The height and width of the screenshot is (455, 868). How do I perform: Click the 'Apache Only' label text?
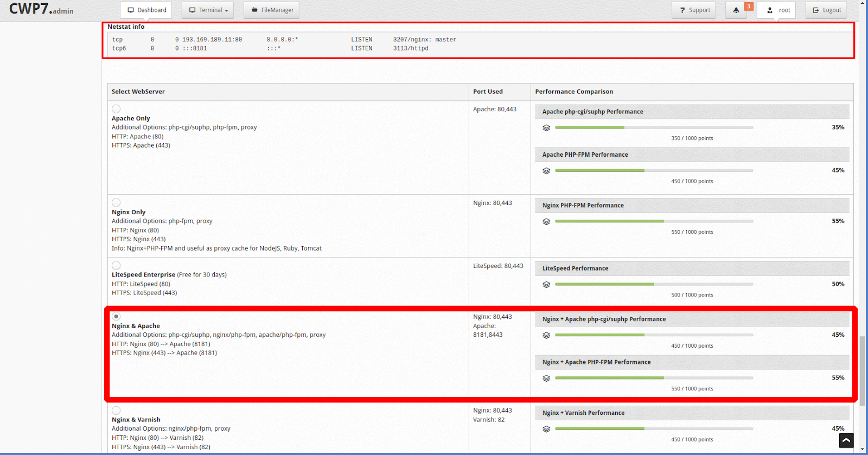[131, 118]
